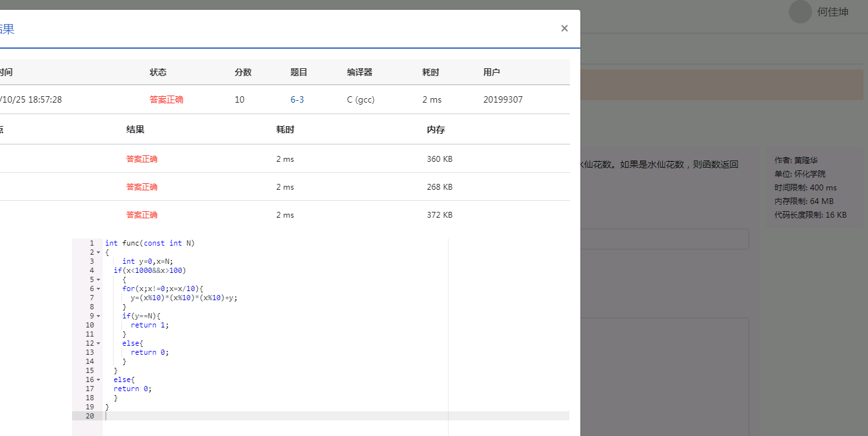This screenshot has width=868, height=436.
Task: Click 内存限制: 64 MB in background page
Action: coord(804,201)
